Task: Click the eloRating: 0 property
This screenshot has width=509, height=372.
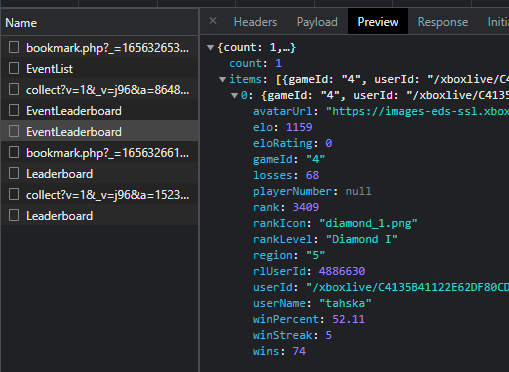Action: pos(292,143)
